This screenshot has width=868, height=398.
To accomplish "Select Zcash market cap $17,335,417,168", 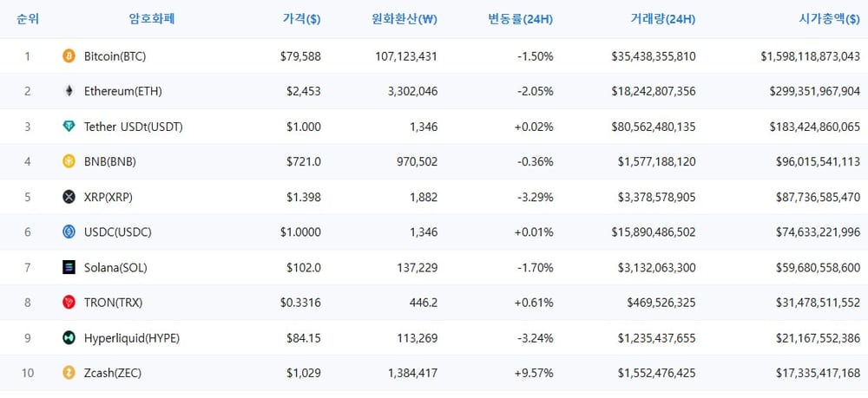I will [x=819, y=373].
